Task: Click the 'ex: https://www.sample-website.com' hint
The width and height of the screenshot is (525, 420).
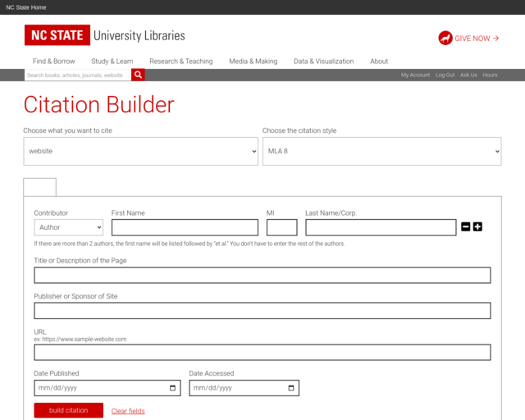Action: point(80,340)
